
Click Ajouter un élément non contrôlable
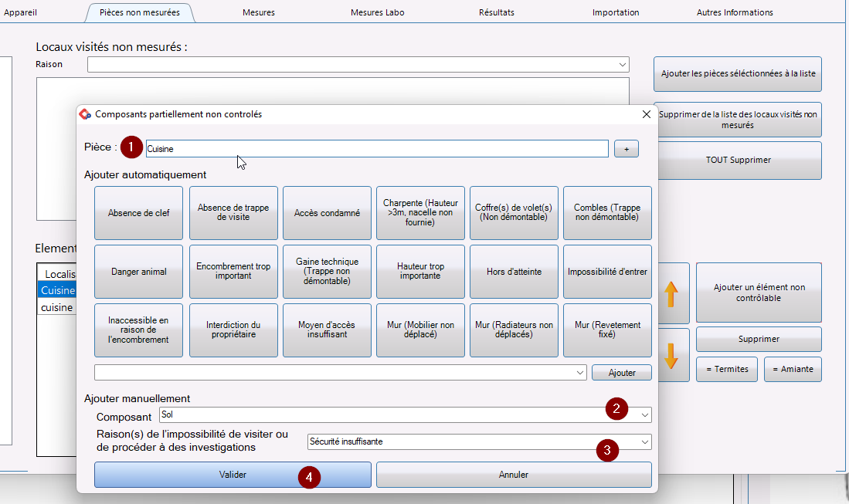(759, 293)
